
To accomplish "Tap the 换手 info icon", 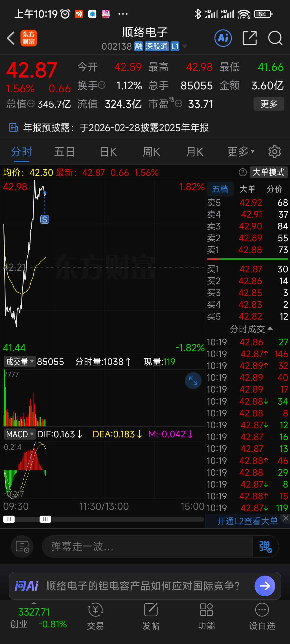I will pyautogui.click(x=102, y=86).
